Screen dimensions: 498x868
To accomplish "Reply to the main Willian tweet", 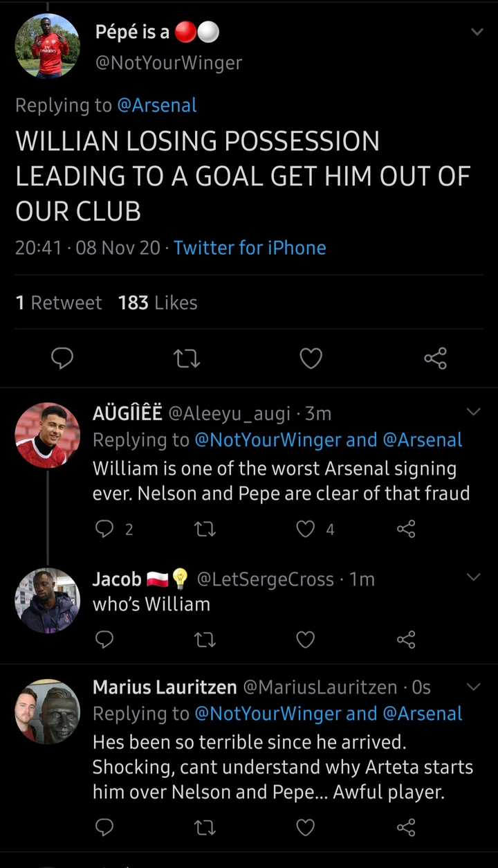I will coord(63,358).
